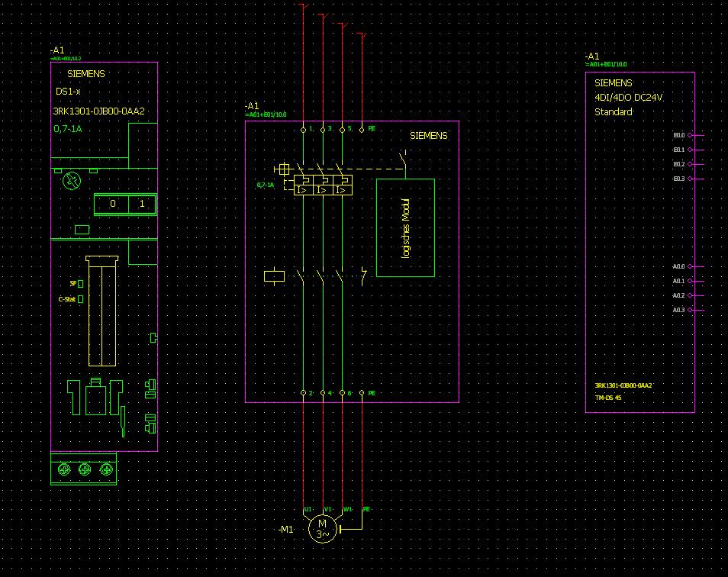Viewport: 728px width, 577px height.
Task: Click the first I> overcurrent trip block
Action: (301, 190)
